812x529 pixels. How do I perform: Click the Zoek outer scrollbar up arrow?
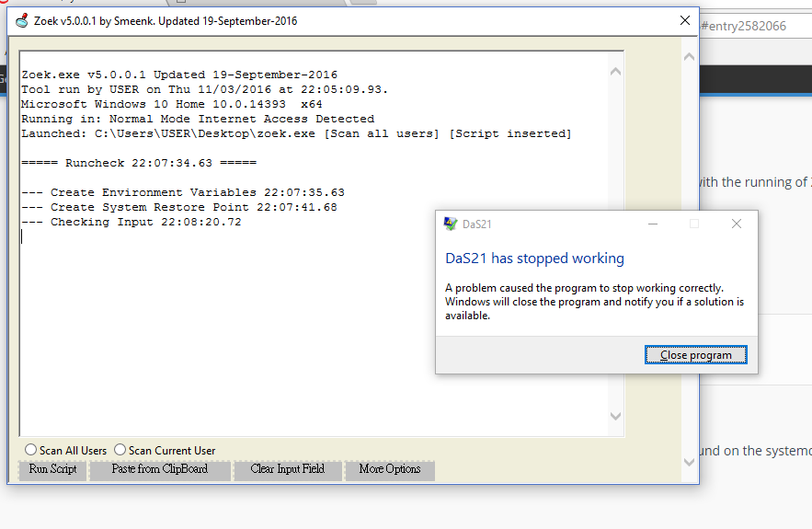point(689,57)
